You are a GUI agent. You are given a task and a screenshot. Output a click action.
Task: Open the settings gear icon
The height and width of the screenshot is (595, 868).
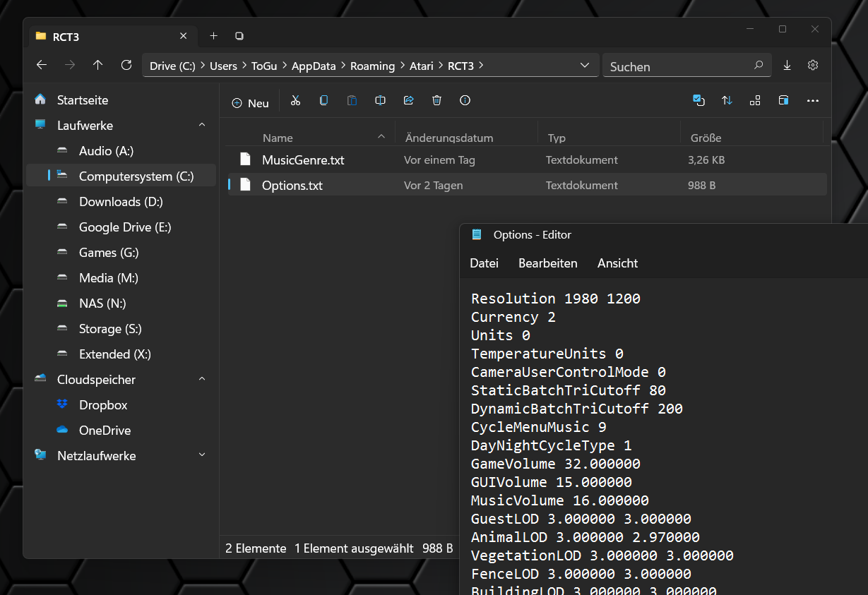pos(813,66)
